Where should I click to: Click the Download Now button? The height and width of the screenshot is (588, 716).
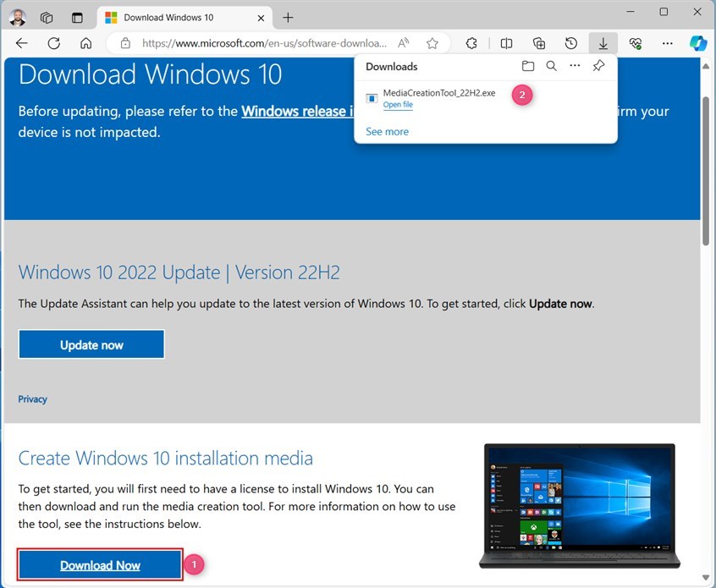pyautogui.click(x=100, y=565)
